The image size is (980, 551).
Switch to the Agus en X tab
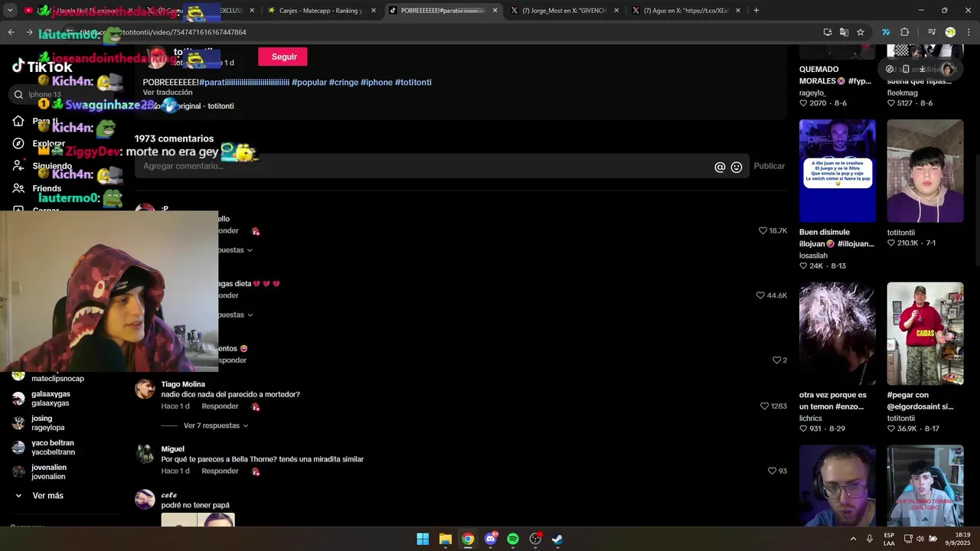685,11
